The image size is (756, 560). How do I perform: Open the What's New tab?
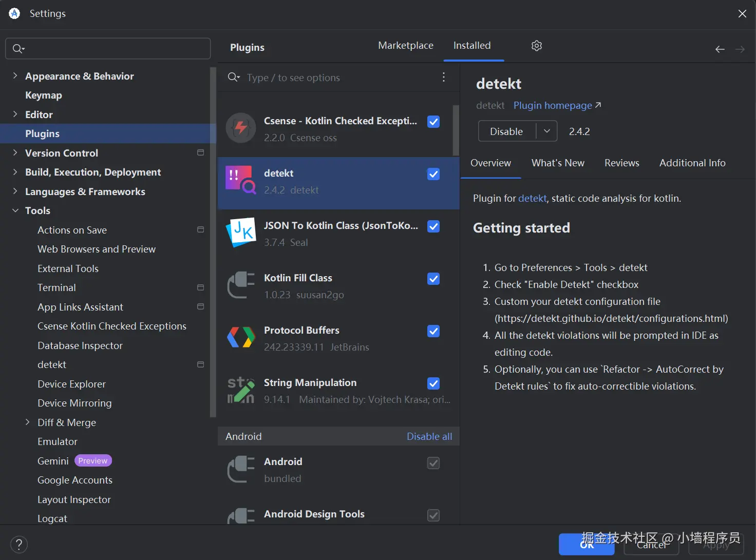click(x=558, y=163)
